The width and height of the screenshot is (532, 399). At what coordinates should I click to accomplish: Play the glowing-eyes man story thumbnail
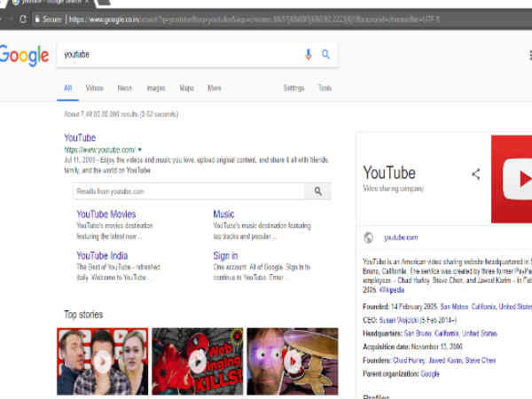(x=293, y=362)
